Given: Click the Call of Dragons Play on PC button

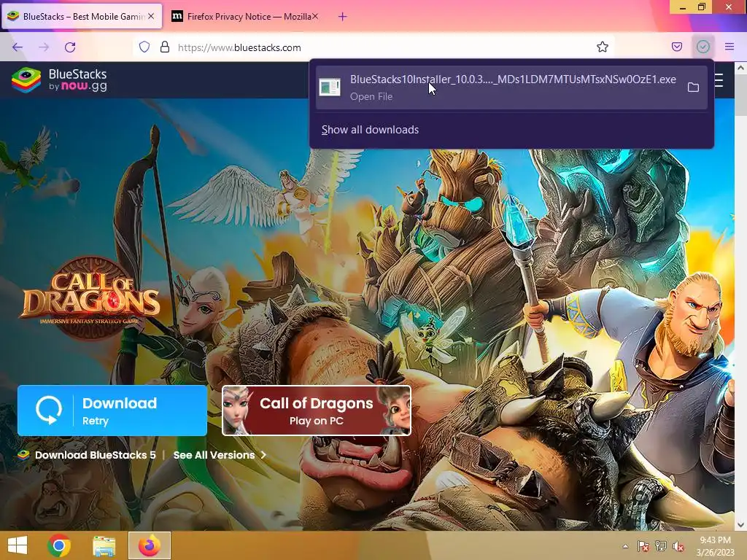Looking at the screenshot, I should tap(317, 411).
